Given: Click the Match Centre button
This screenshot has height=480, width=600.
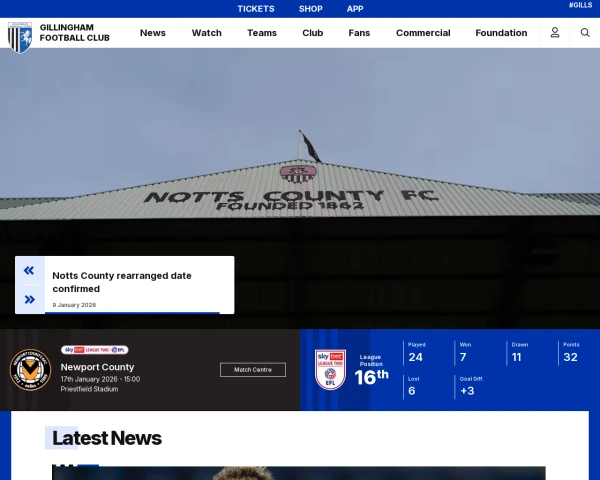Looking at the screenshot, I should (253, 370).
